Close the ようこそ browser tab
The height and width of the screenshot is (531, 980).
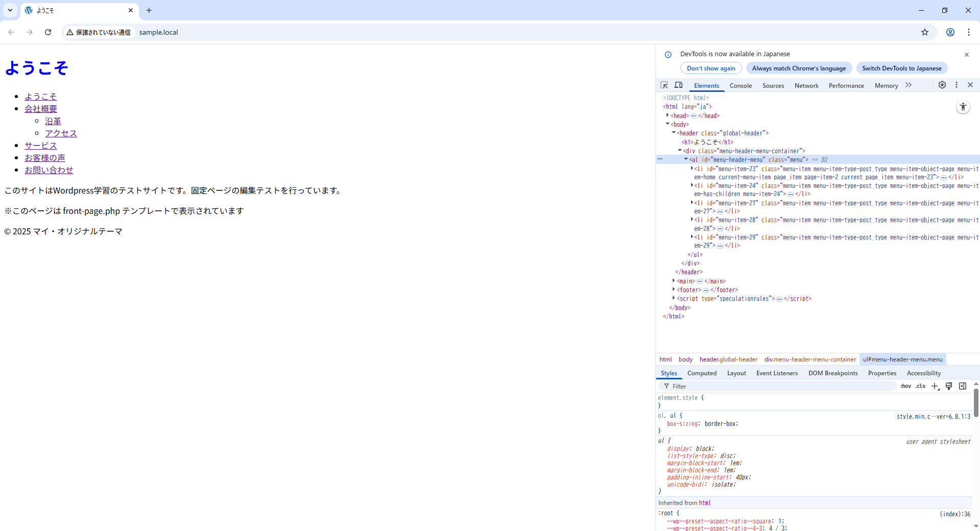pos(131,10)
